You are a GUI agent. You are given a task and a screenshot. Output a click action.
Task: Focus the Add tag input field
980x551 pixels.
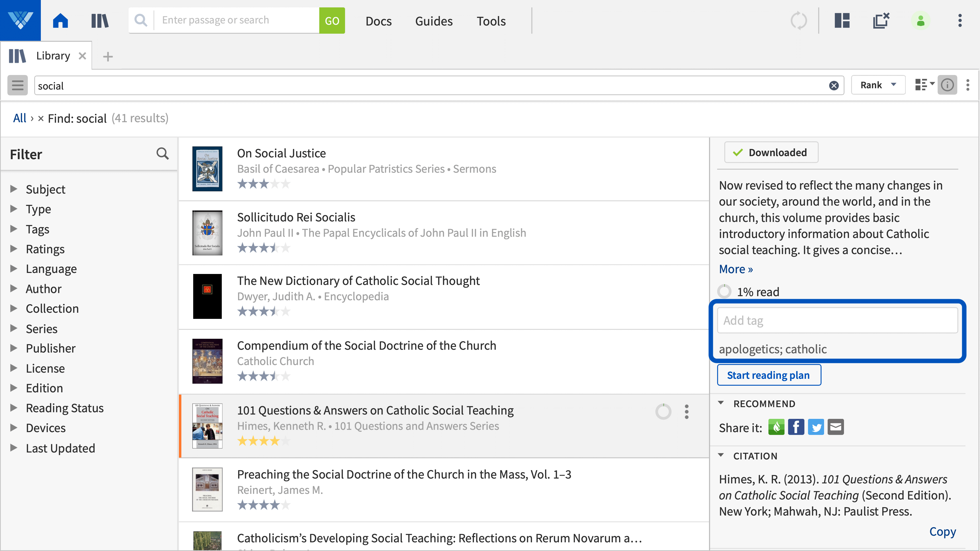837,321
